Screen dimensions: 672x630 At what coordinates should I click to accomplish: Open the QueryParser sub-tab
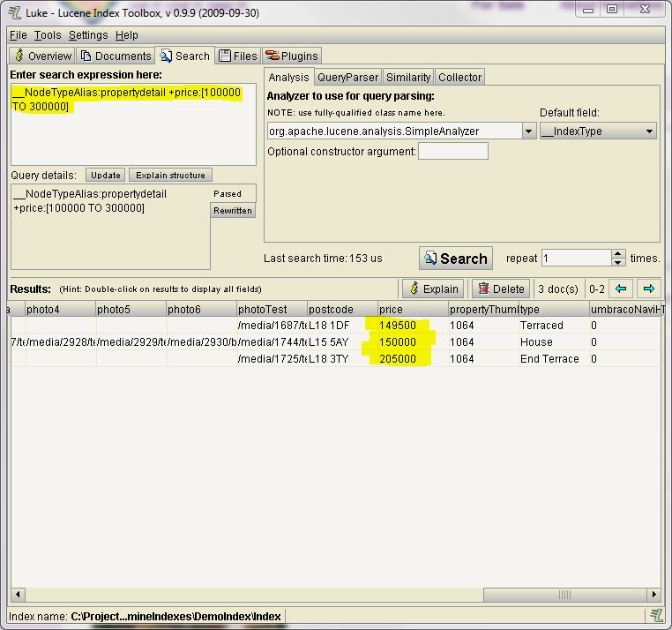pyautogui.click(x=348, y=77)
